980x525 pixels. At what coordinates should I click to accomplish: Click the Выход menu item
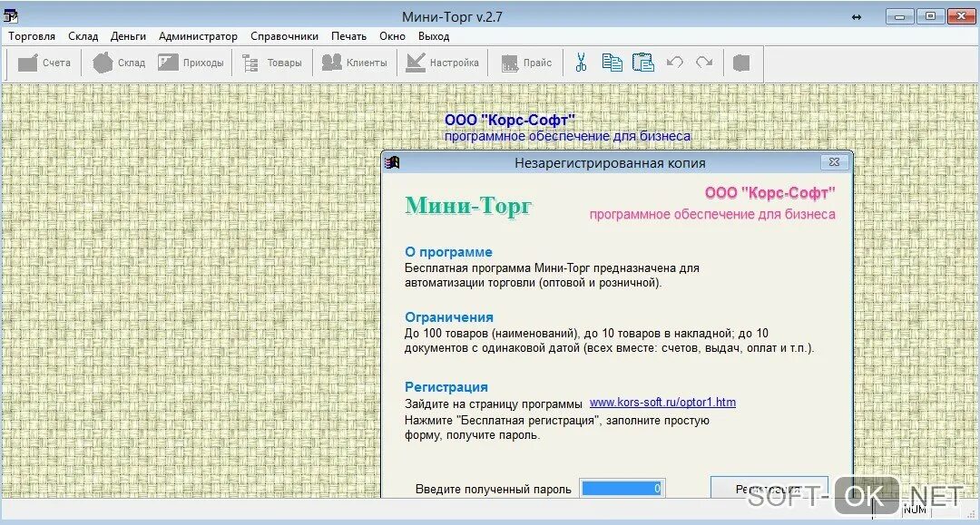(434, 36)
